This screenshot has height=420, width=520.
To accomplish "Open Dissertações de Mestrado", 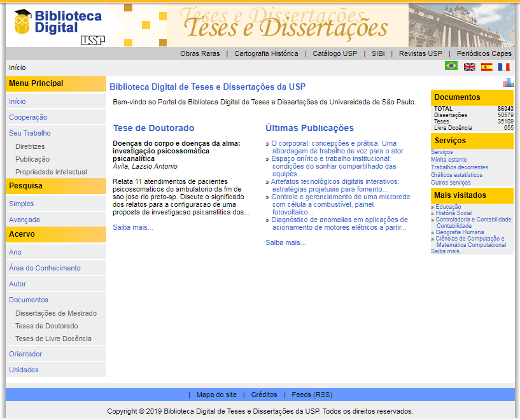I will click(x=56, y=313).
